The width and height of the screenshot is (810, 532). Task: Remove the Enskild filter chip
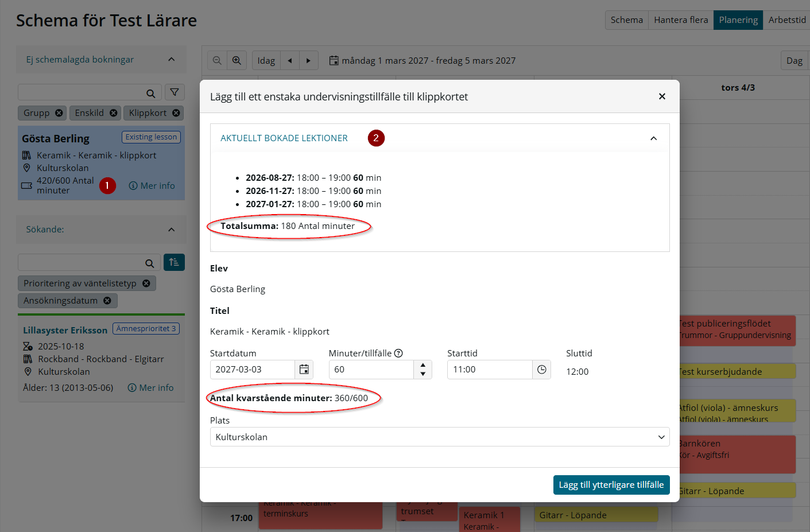click(x=113, y=113)
